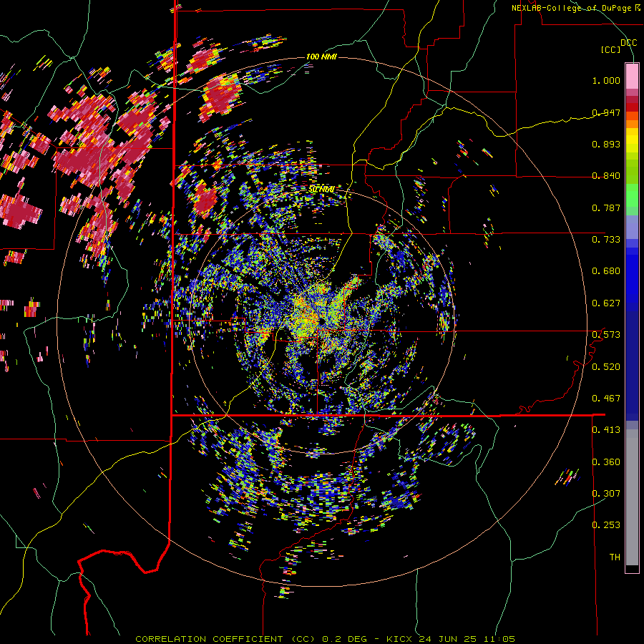This screenshot has height=644, width=644.
Task: Click the Correlation Coefficient KICX caption text
Action: pyautogui.click(x=325, y=639)
